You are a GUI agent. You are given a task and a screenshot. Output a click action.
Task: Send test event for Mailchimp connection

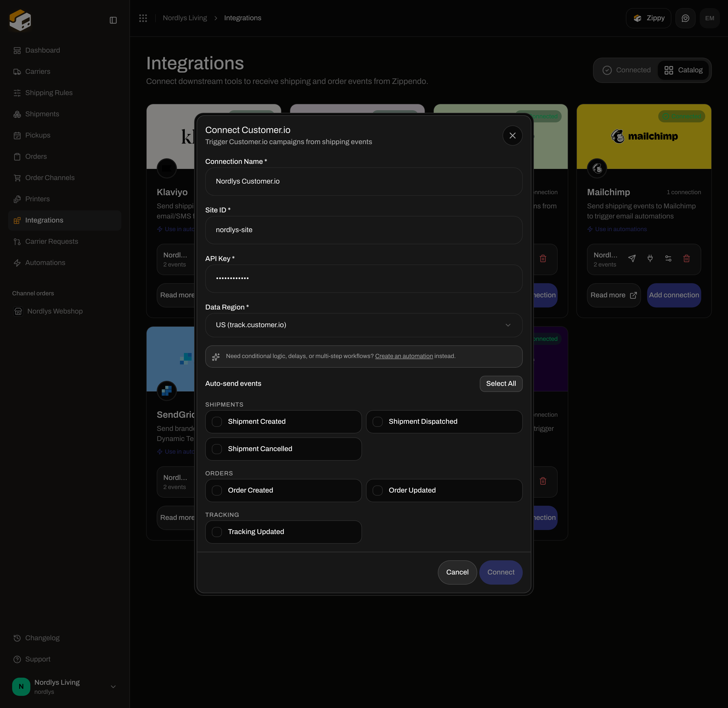pyautogui.click(x=632, y=258)
